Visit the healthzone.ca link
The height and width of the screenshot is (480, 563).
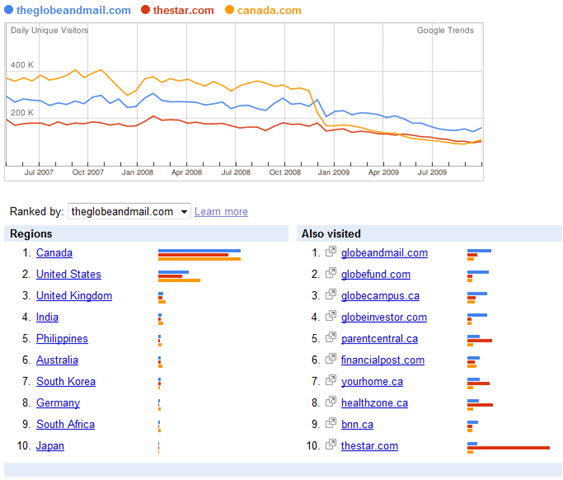click(374, 403)
